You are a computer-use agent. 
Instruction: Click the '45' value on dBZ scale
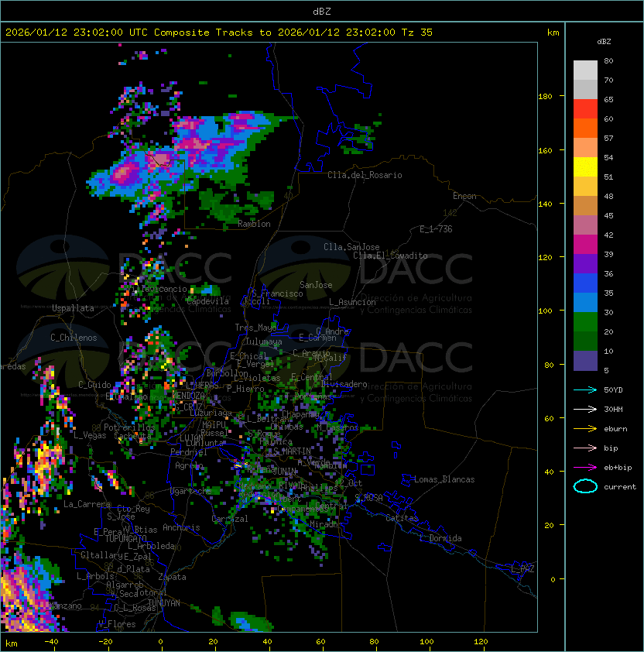(608, 215)
